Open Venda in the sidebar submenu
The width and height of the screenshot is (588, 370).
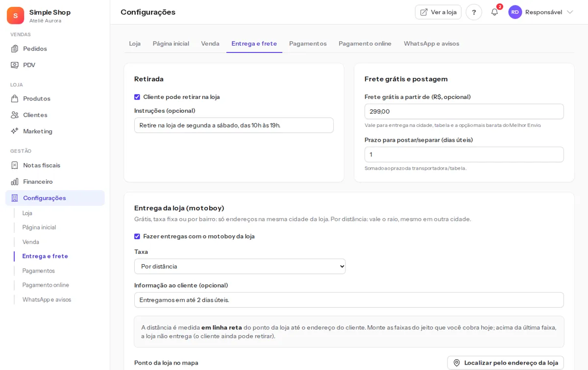(31, 242)
